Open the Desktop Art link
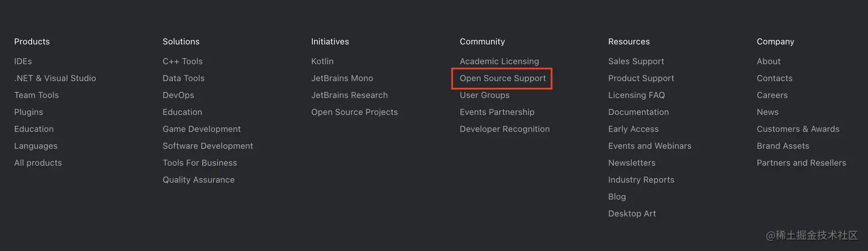Viewport: 868px width, 251px height. (632, 214)
